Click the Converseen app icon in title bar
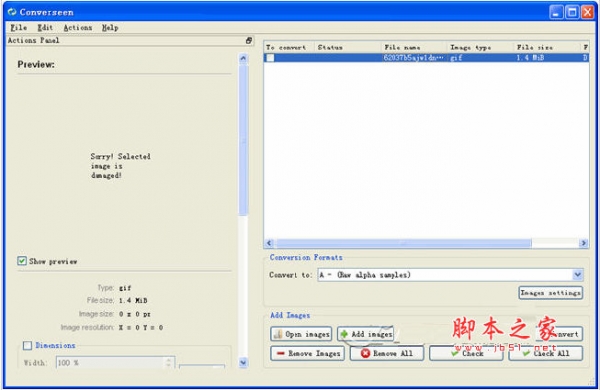Image resolution: width=600 pixels, height=390 pixels. tap(12, 12)
